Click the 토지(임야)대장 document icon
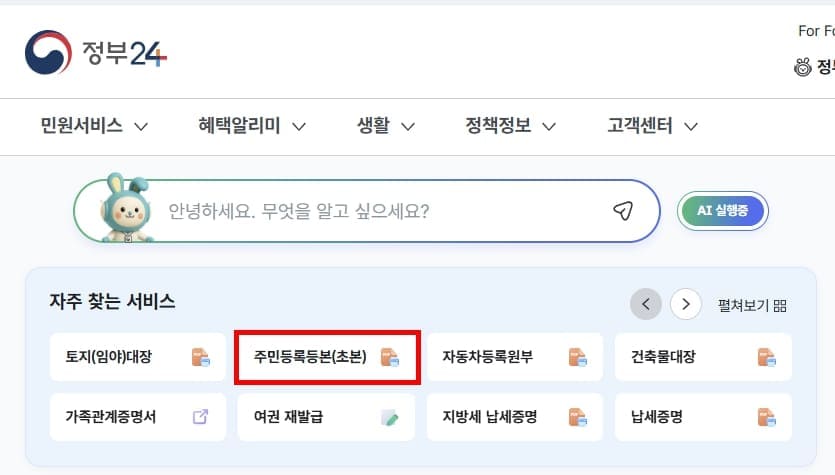 201,357
